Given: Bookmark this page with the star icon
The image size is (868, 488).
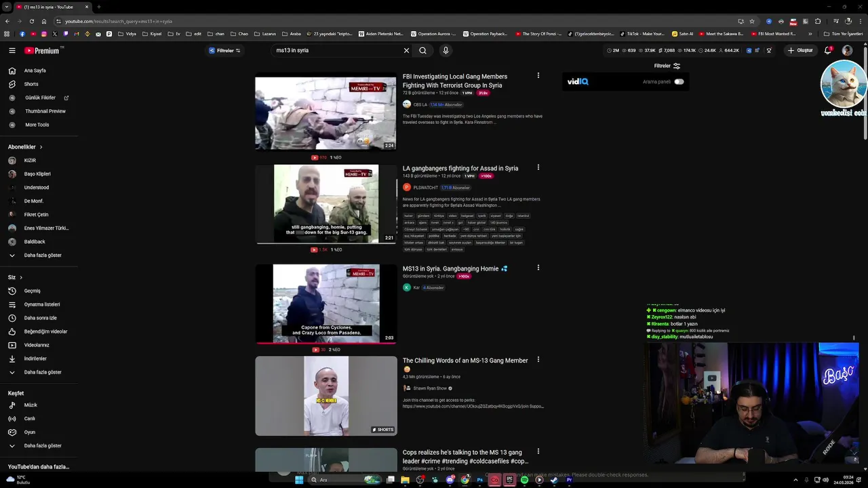Looking at the screenshot, I should tap(752, 21).
